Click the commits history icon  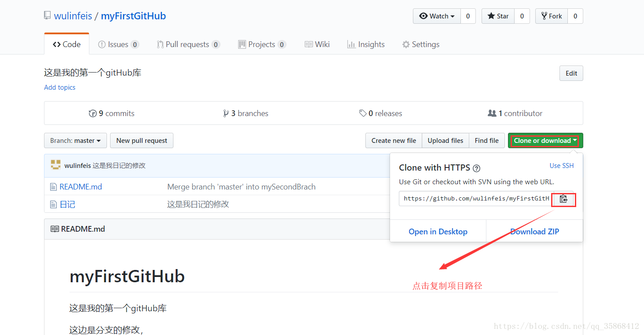tap(92, 113)
